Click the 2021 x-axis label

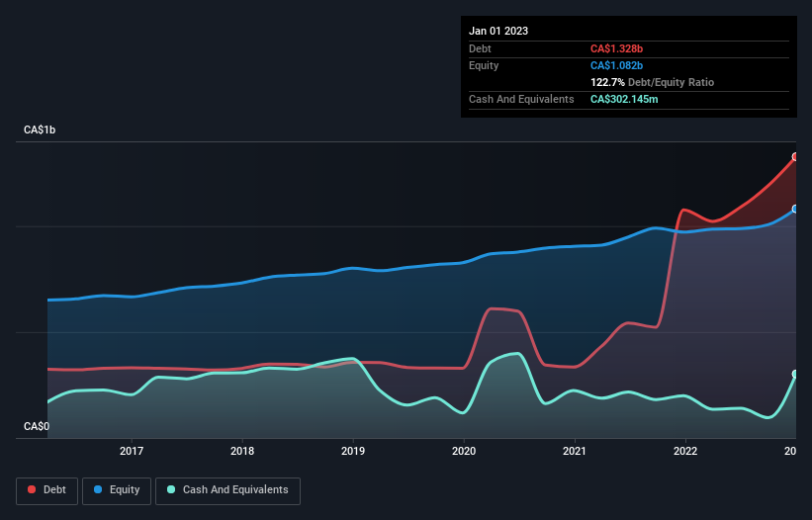pyautogui.click(x=575, y=451)
